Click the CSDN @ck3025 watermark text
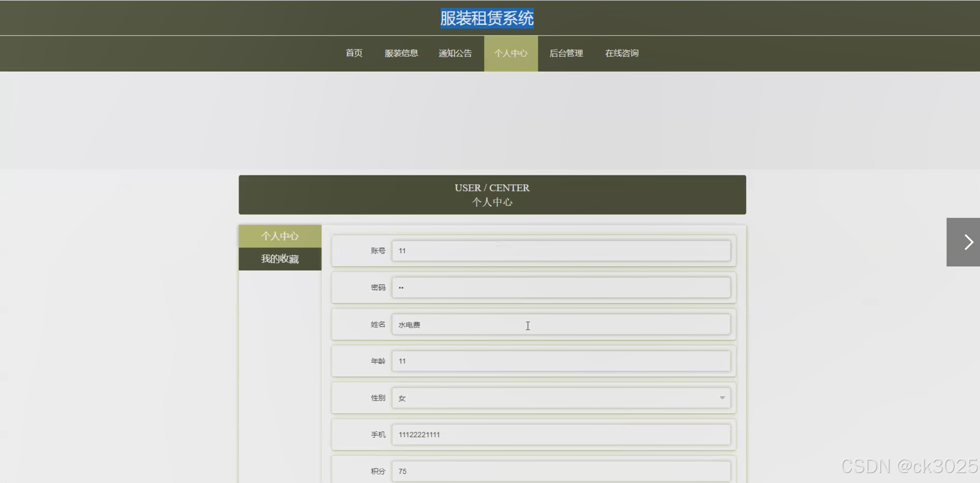The width and height of the screenshot is (980, 483). [x=909, y=467]
